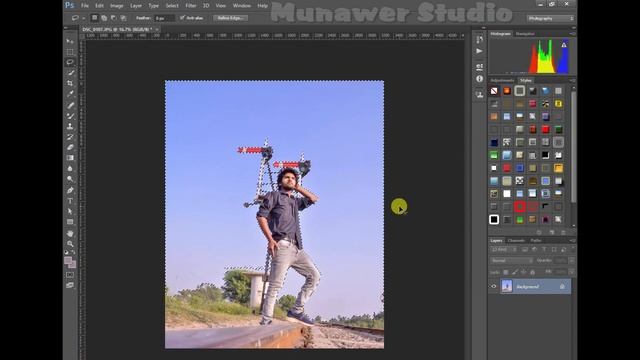
Task: Select the Quick Selection tool
Action: coord(70,73)
